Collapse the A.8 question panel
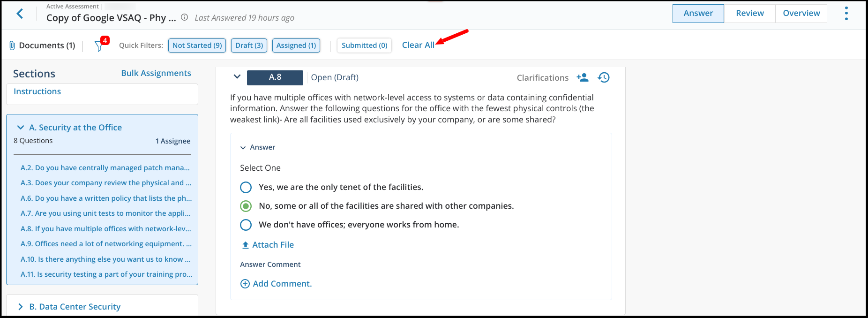The height and width of the screenshot is (318, 868). pos(237,76)
